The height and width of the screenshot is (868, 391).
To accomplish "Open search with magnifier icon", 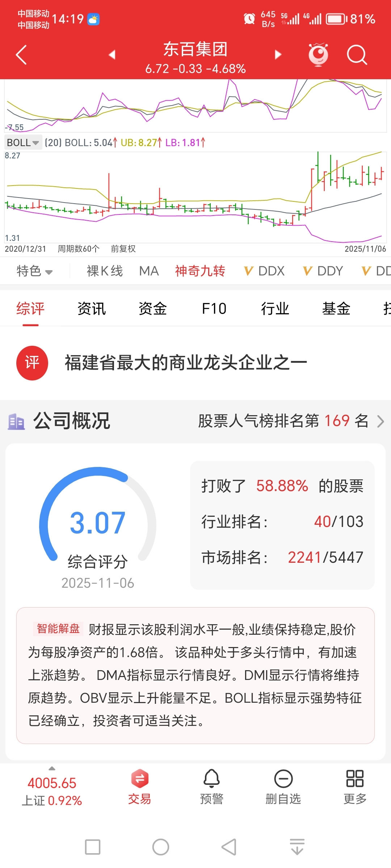I will (x=357, y=55).
